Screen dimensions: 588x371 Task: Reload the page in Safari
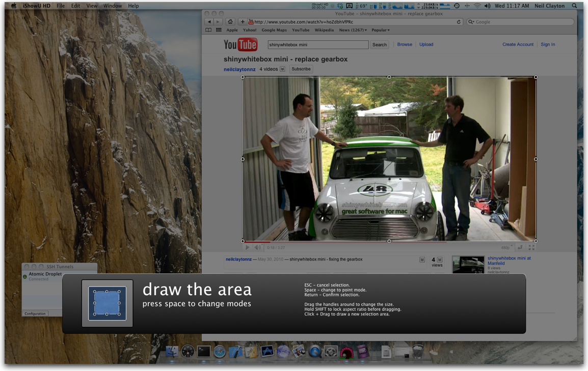[x=459, y=22]
